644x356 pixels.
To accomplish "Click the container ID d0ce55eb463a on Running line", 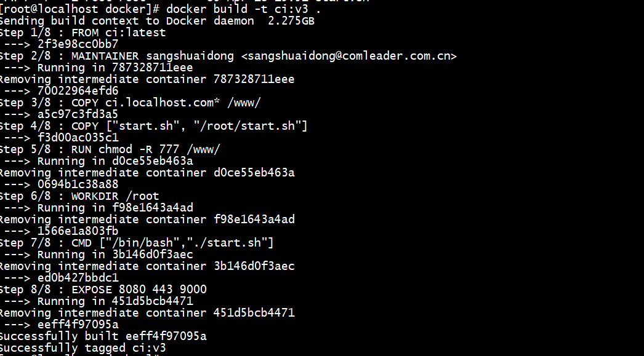I will pyautogui.click(x=152, y=160).
